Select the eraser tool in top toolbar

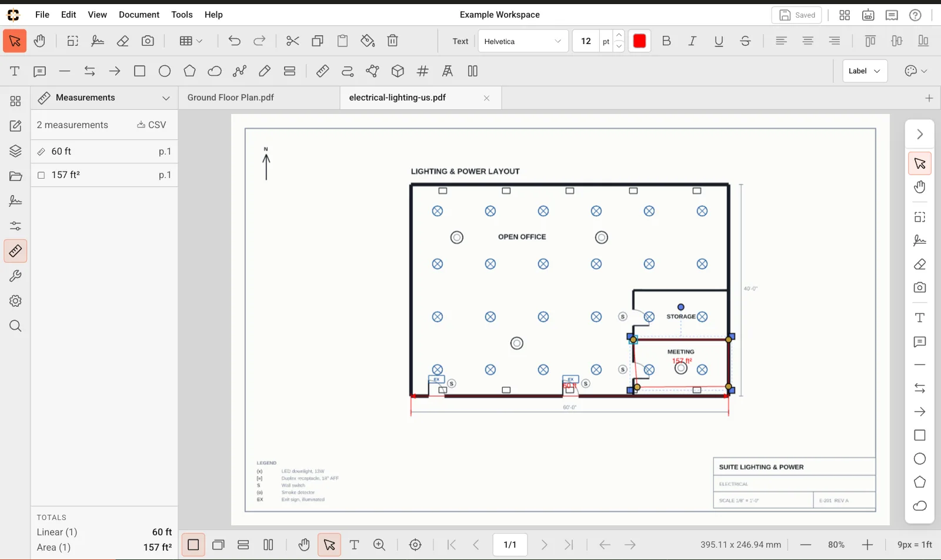coord(123,41)
